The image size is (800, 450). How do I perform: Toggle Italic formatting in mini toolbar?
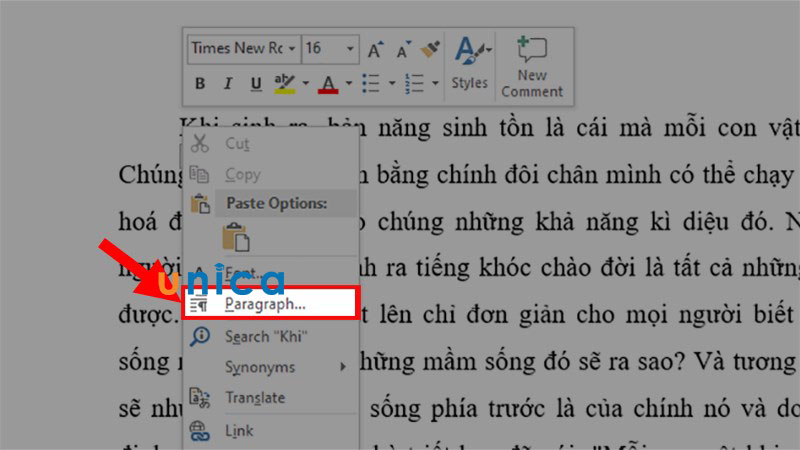click(228, 83)
